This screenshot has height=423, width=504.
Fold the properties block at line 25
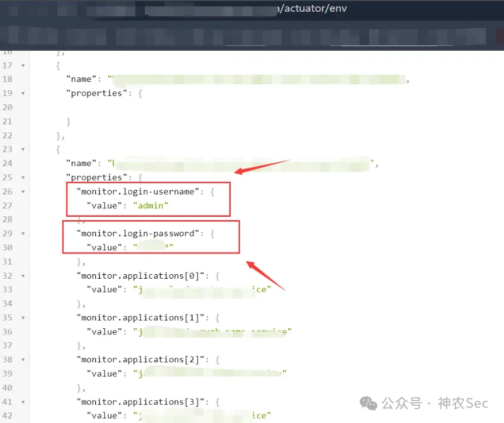(x=23, y=178)
